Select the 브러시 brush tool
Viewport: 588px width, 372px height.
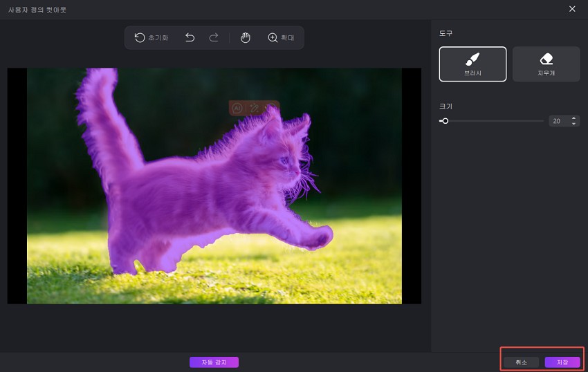click(472, 64)
